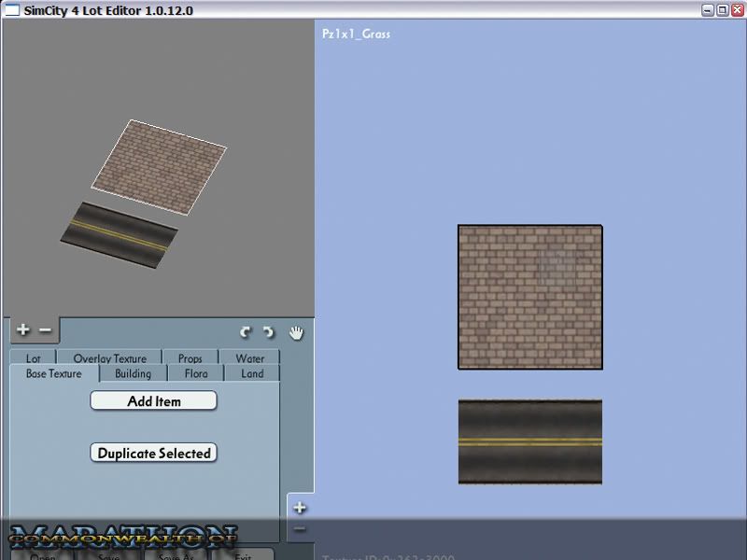
Task: Select the hand pan tool
Action: [296, 332]
